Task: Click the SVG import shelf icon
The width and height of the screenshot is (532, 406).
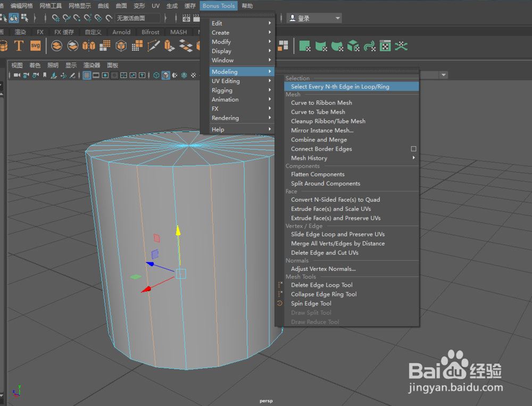Action: coord(35,45)
